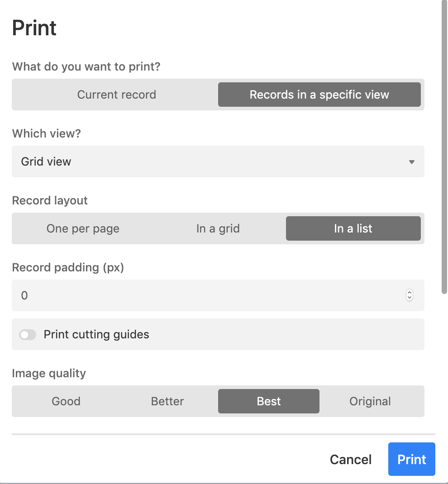Set record layout to In a grid
The width and height of the screenshot is (448, 484).
coord(218,228)
